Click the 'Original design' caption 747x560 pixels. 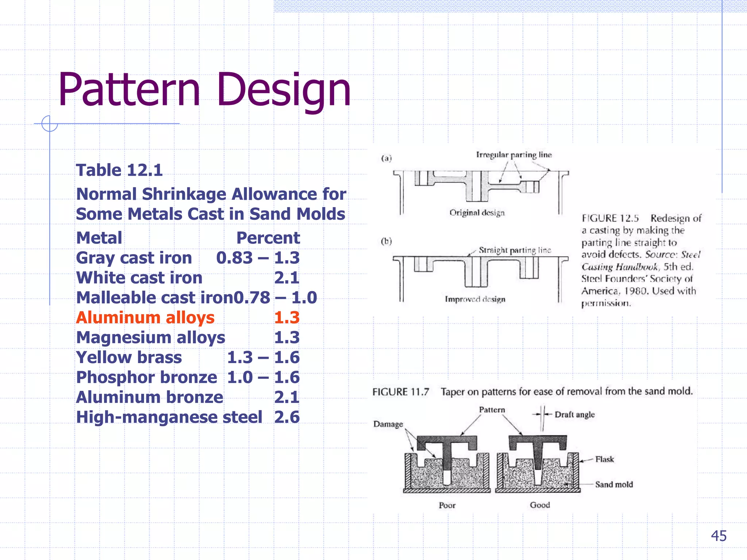(x=477, y=213)
